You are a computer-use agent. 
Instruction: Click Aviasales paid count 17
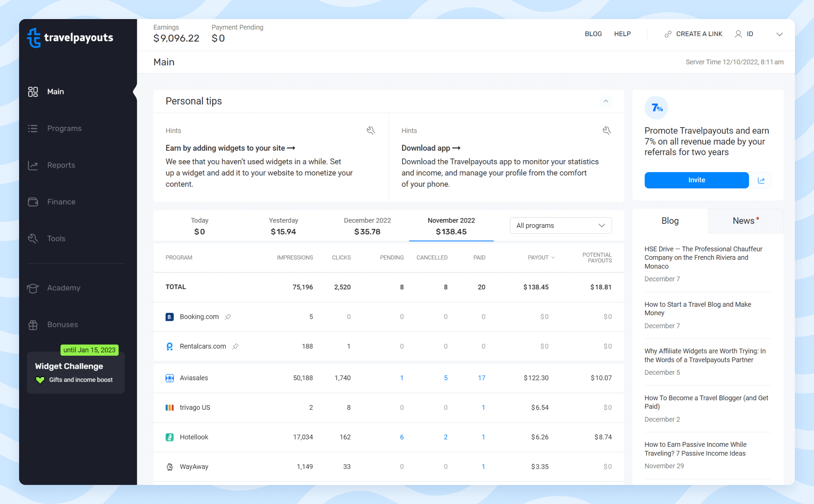481,378
